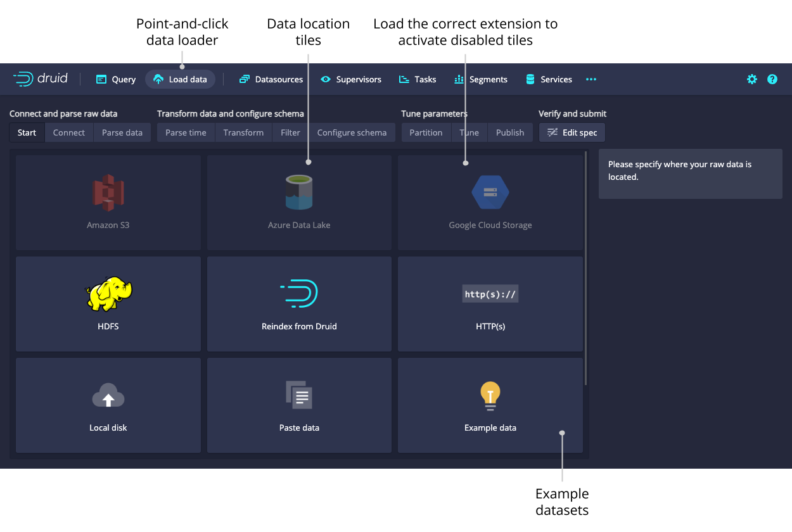Image resolution: width=792 pixels, height=532 pixels.
Task: Pick the Local disk upload tile
Action: 108,405
